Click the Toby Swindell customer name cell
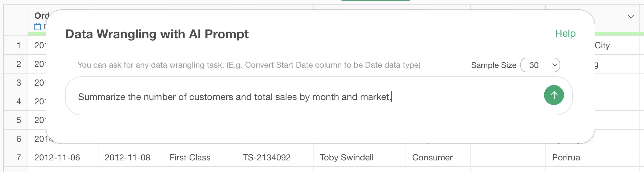 tap(346, 158)
